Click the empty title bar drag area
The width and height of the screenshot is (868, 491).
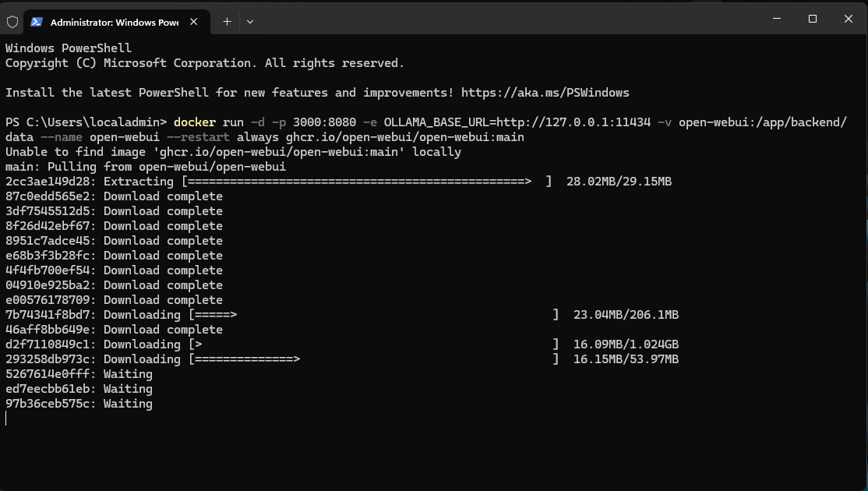[x=506, y=19]
